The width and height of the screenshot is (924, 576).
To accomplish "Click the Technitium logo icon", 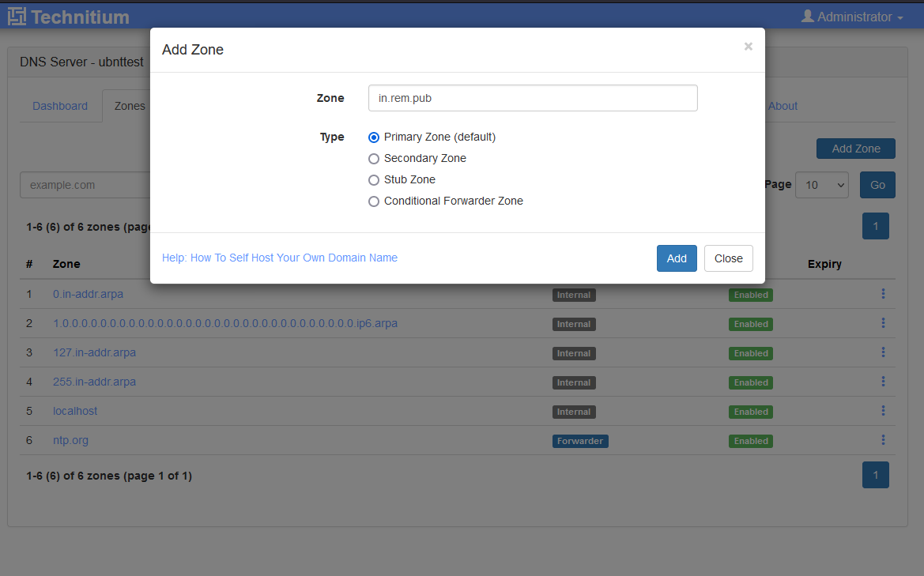I will (17, 17).
